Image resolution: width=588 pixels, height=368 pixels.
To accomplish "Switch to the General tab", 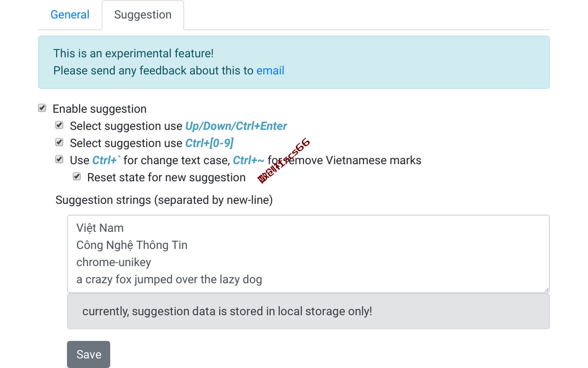I will coord(70,15).
